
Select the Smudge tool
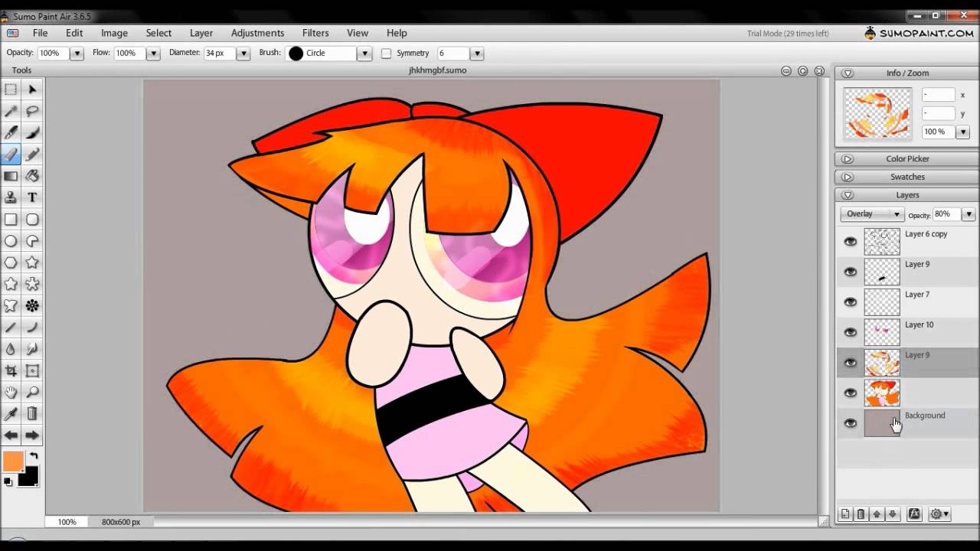pyautogui.click(x=32, y=349)
